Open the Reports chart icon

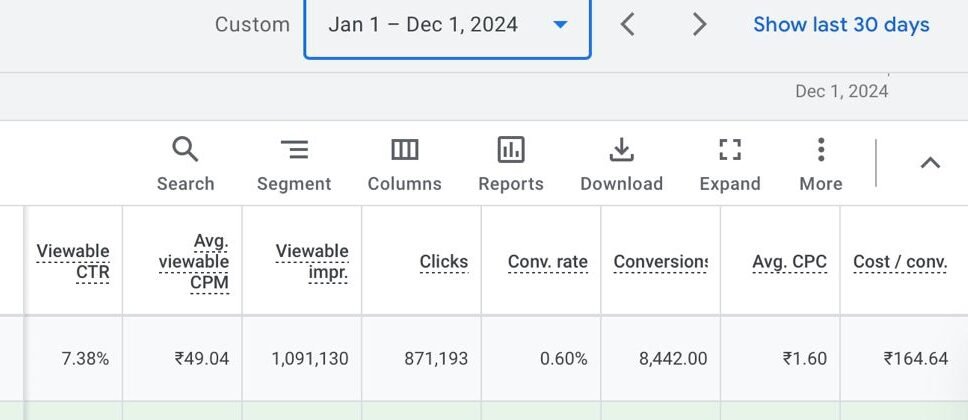pos(511,150)
